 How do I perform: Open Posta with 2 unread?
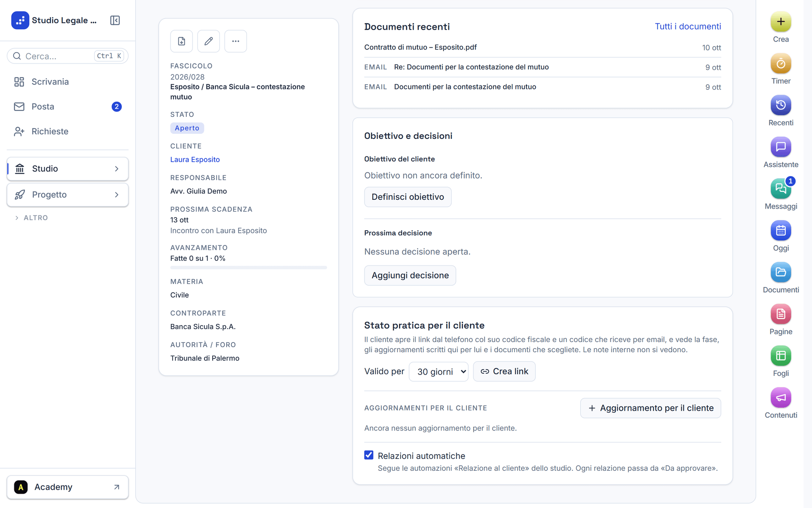pyautogui.click(x=68, y=107)
